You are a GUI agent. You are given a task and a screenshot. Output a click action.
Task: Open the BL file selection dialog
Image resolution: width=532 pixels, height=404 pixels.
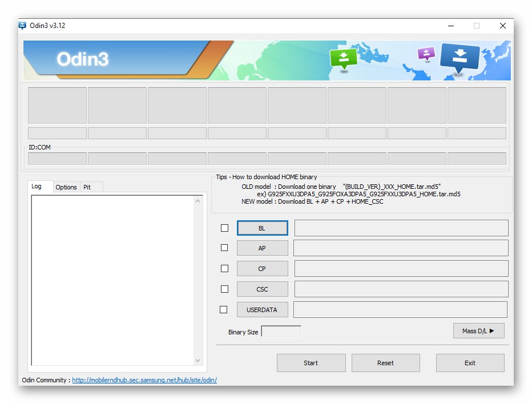262,228
